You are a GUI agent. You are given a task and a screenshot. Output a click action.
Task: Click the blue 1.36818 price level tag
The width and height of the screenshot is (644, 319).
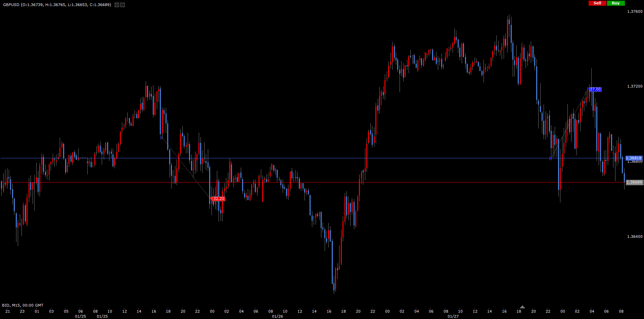(634, 158)
